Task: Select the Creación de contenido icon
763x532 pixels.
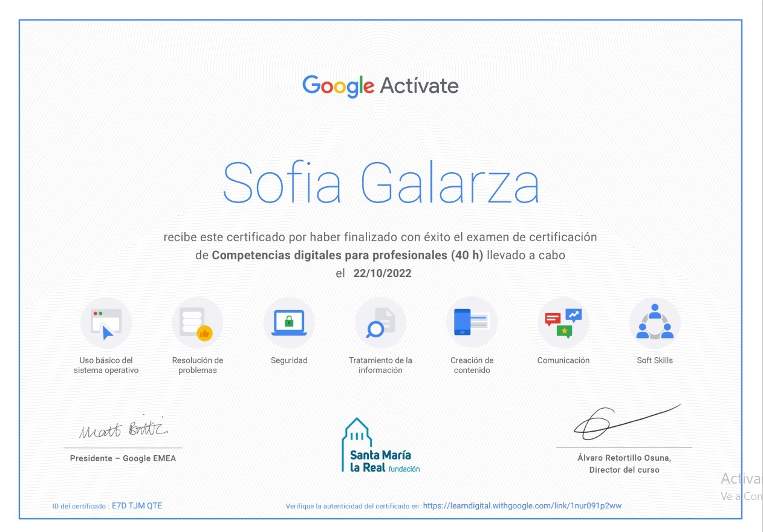Action: coord(472,323)
